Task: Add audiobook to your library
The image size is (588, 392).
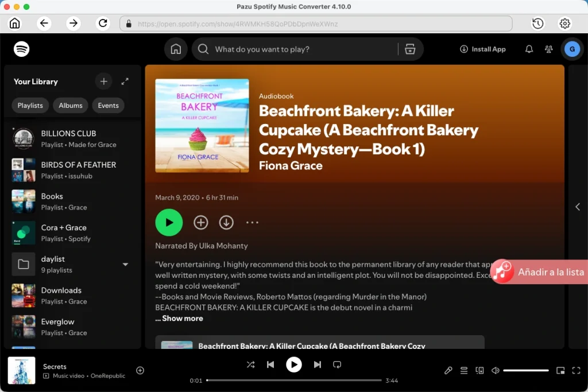Action: coord(200,222)
